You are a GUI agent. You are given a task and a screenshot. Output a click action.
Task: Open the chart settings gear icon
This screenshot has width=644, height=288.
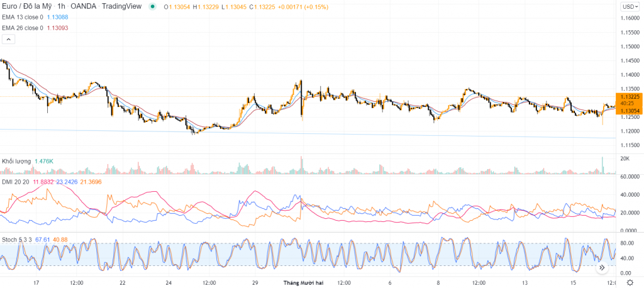[629, 283]
